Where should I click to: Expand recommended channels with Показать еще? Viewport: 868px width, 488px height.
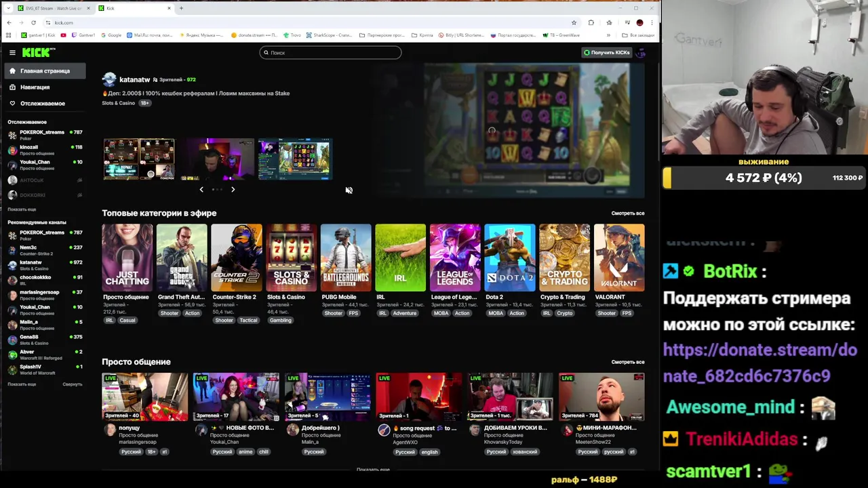(x=22, y=384)
